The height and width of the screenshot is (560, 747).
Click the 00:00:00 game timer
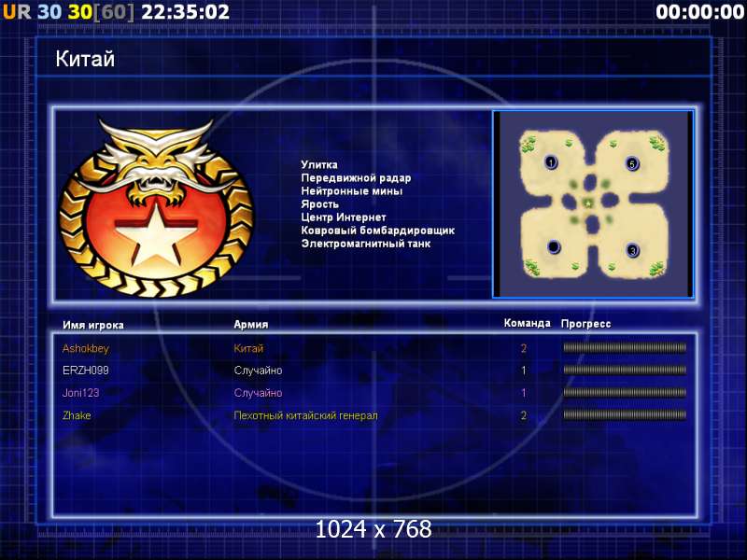tap(699, 12)
